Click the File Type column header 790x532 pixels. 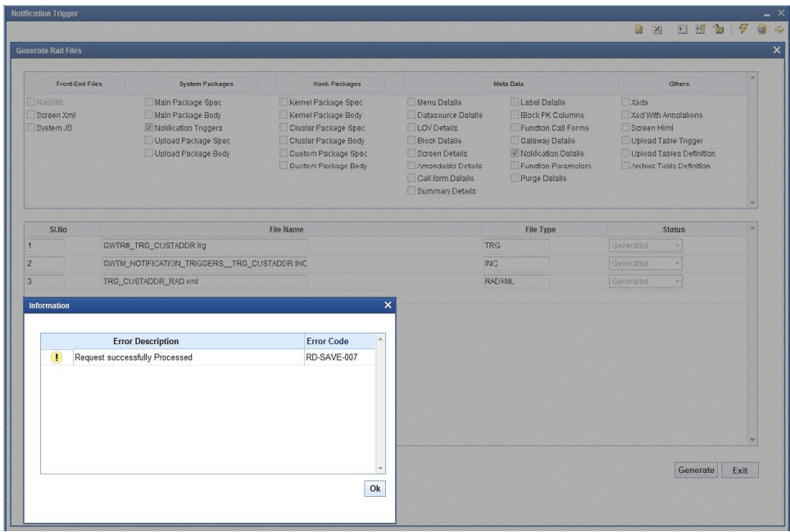click(540, 230)
